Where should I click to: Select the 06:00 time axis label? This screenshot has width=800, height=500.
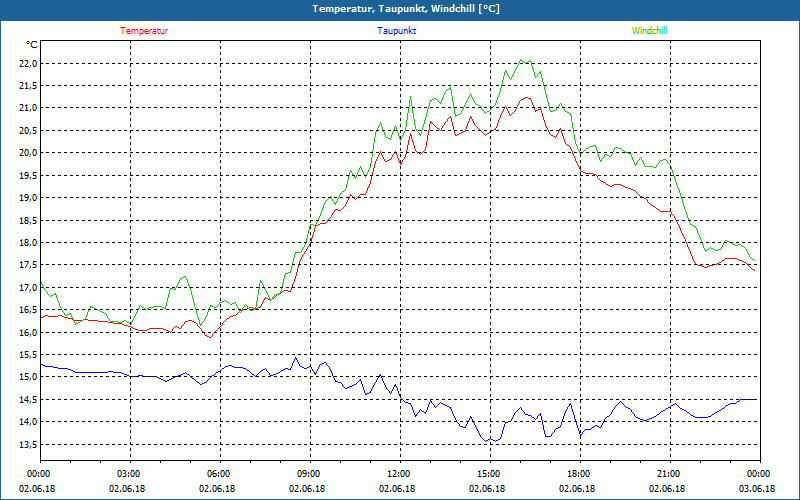(219, 474)
